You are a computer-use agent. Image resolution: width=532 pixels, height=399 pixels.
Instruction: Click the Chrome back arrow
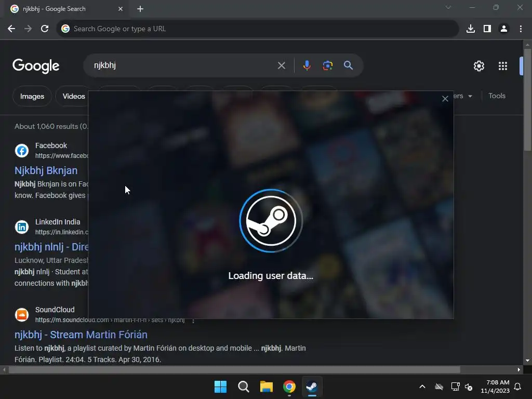11,29
